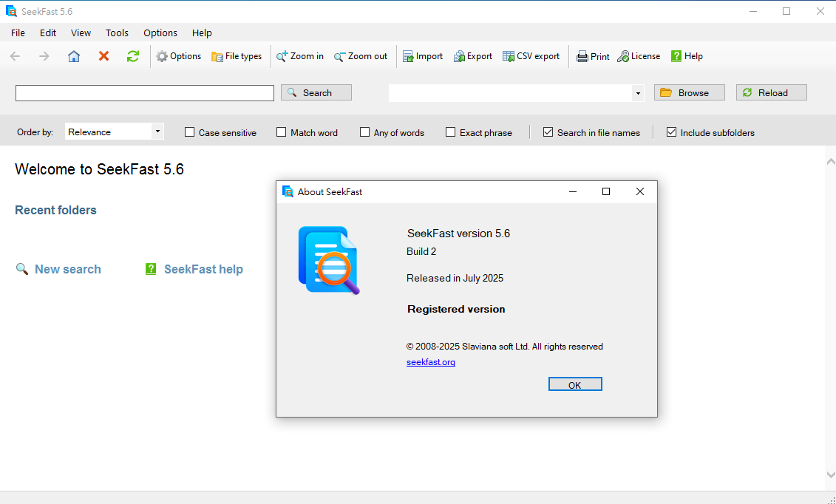Click the Print toolbar button
Viewport: 836px width, 504px height.
tap(592, 56)
